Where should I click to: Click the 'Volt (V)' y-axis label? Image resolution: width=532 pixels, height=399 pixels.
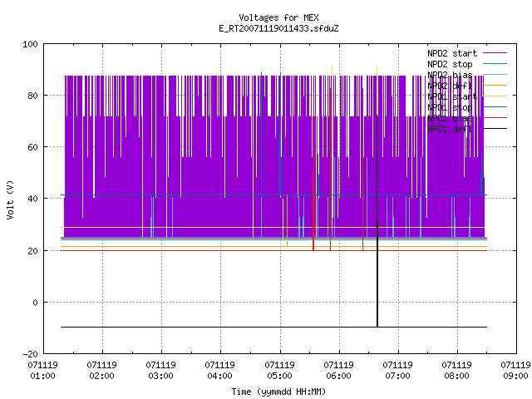point(10,199)
